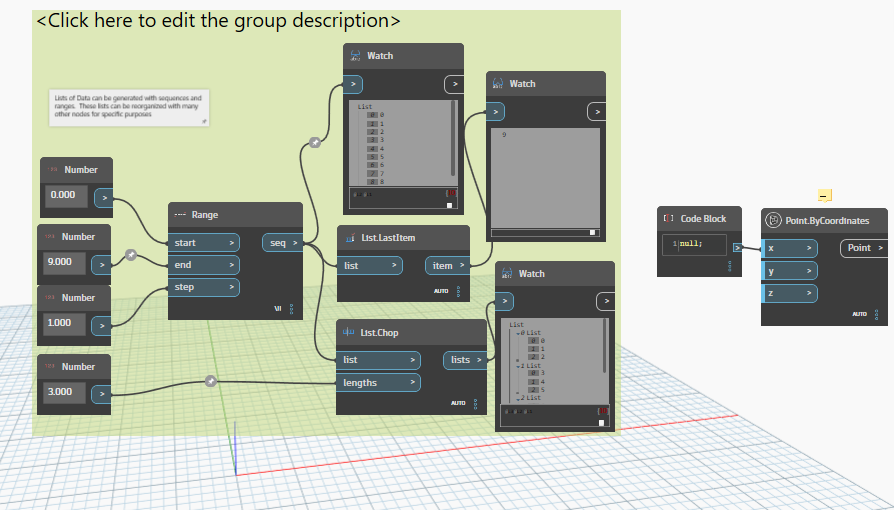
Task: Click the List.LastItem 'item' output port
Action: pyautogui.click(x=448, y=265)
